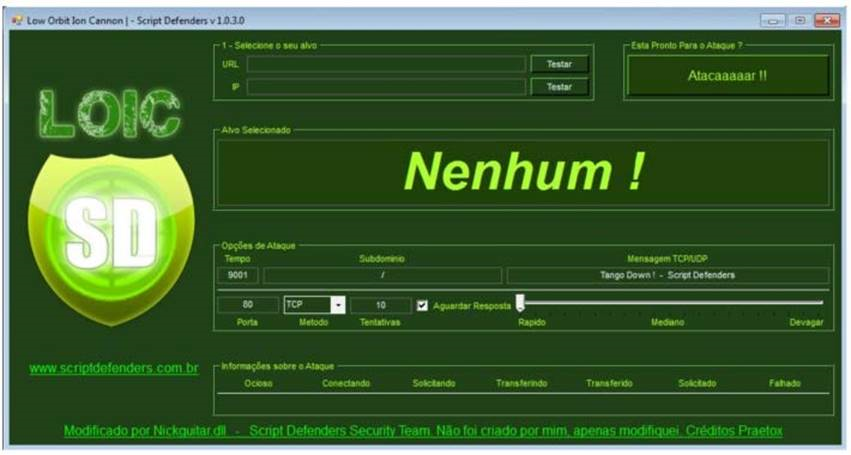This screenshot has width=851, height=455.
Task: Close the Script Defenders window
Action: (x=826, y=20)
